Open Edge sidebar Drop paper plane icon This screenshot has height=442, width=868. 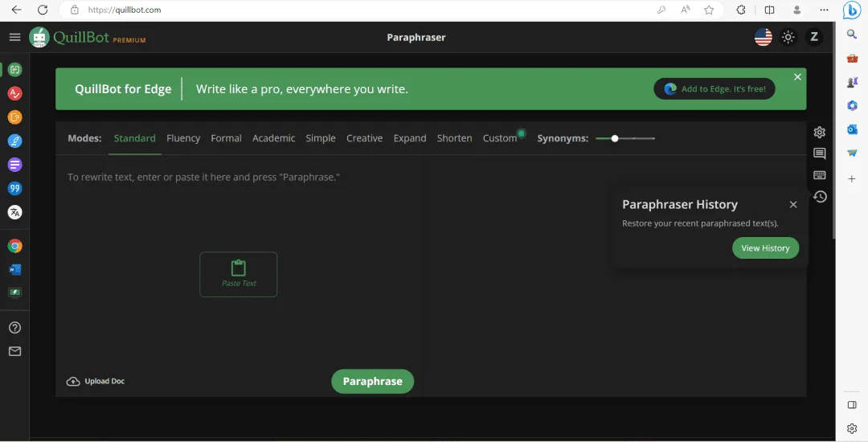[852, 153]
